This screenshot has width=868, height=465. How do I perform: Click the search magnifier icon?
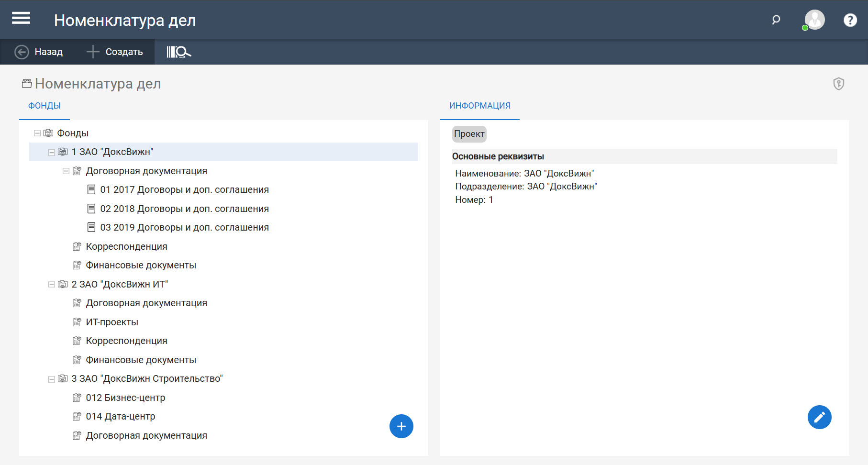click(x=776, y=20)
